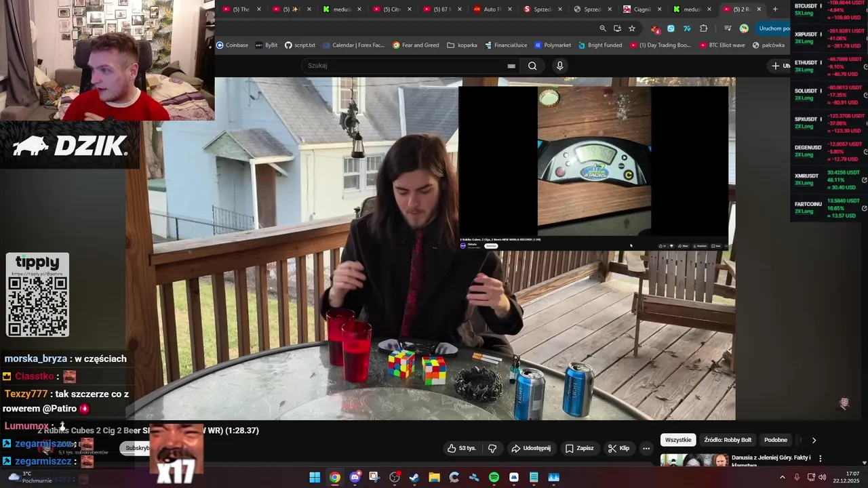Image resolution: width=868 pixels, height=488 pixels.
Task: Open the ByBit bookmark
Action: 267,45
